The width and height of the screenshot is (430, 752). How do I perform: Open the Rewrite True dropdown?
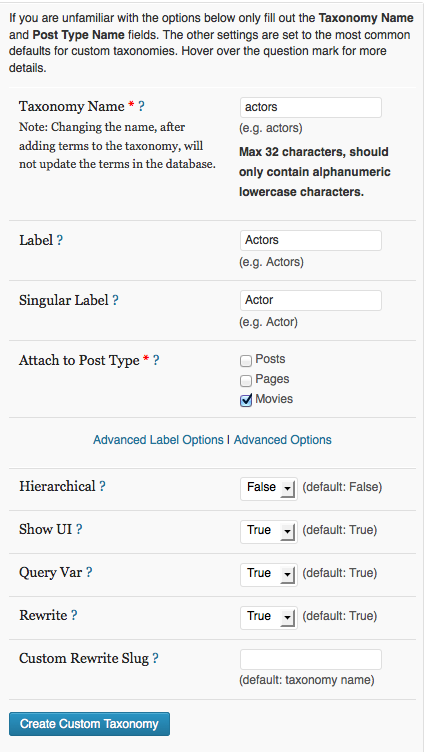(x=269, y=617)
